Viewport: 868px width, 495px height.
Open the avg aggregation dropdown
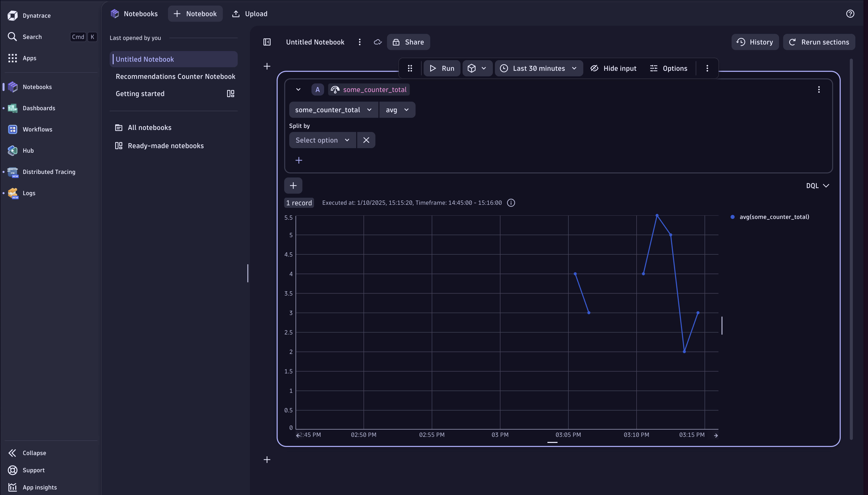[x=397, y=109]
